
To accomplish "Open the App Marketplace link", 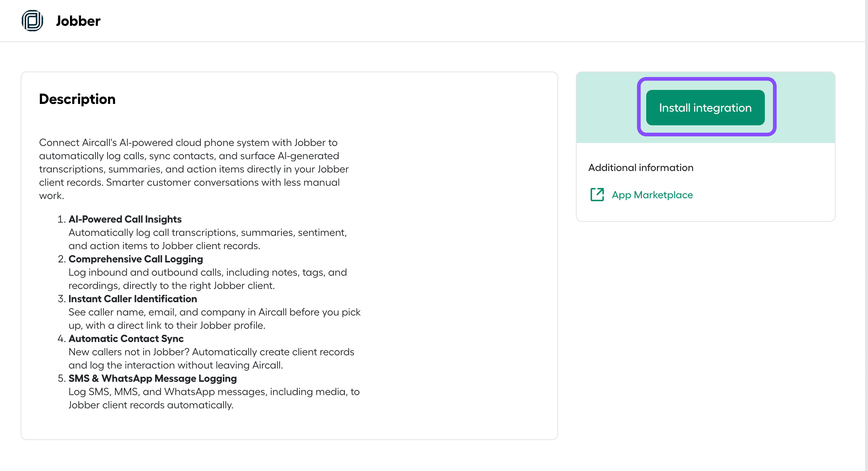I will coord(652,195).
